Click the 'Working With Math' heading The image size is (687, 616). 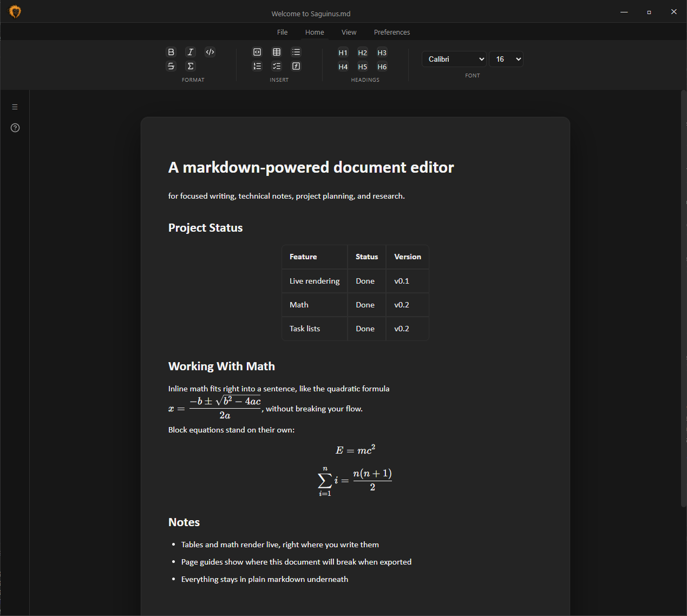(x=221, y=366)
